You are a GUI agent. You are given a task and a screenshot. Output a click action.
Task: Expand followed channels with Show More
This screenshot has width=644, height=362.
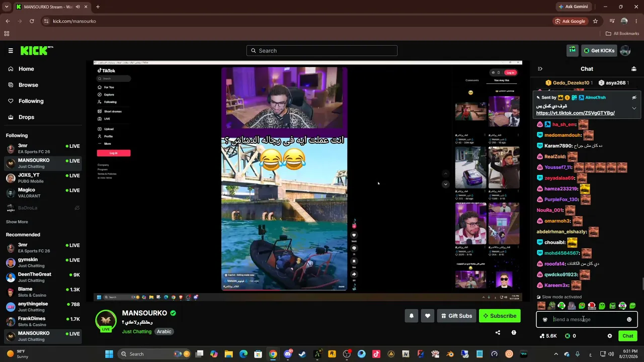click(x=17, y=222)
